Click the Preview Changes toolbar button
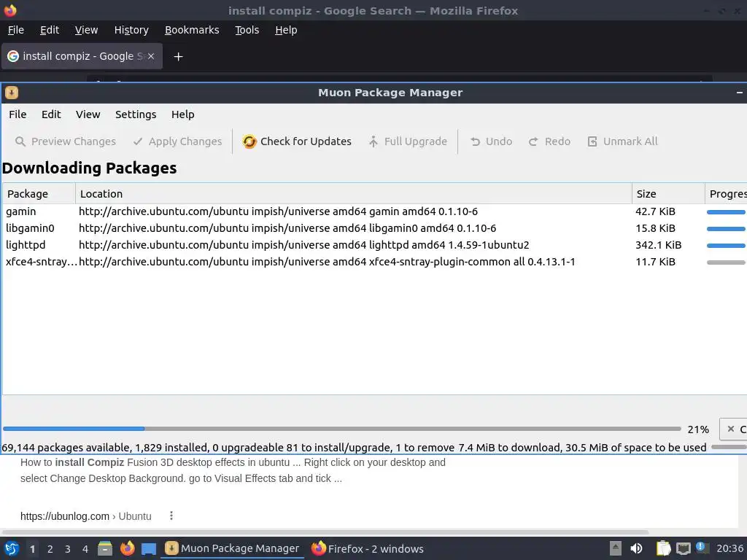Image resolution: width=747 pixels, height=560 pixels. [66, 141]
